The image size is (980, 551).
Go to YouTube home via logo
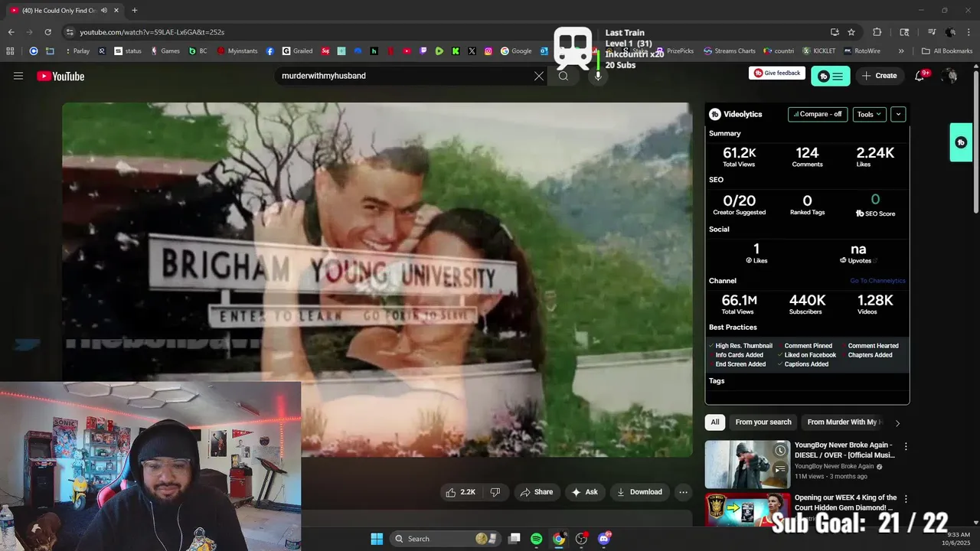[60, 76]
